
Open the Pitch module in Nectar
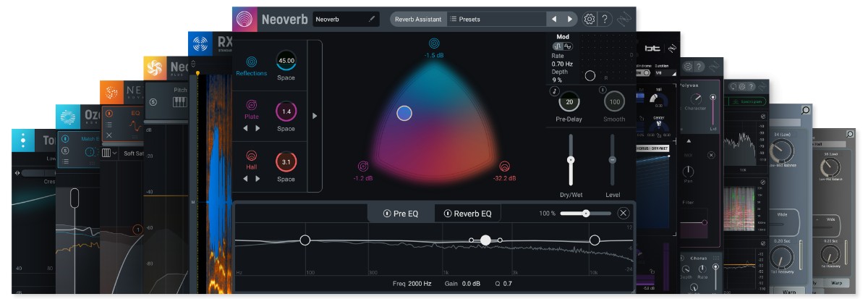(x=179, y=90)
